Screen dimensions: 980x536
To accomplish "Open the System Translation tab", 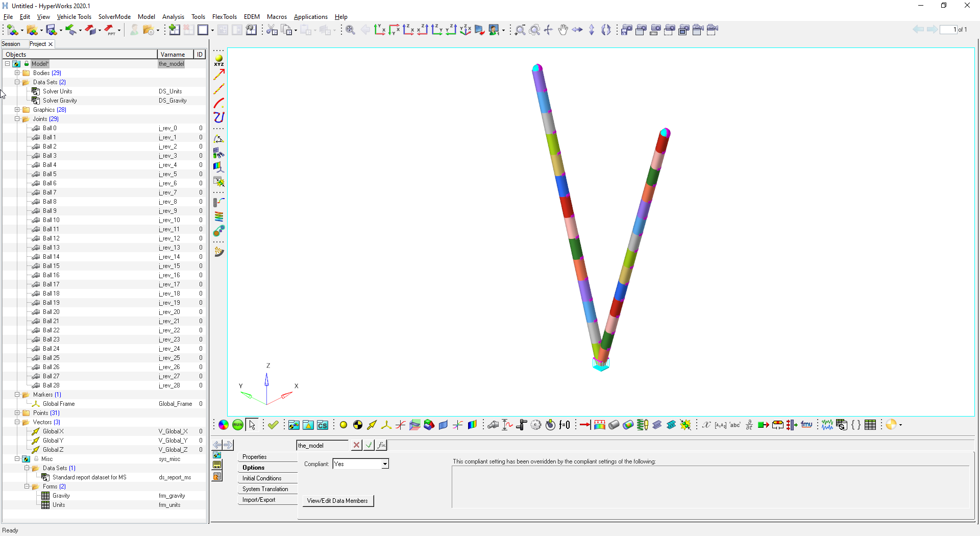I will pyautogui.click(x=267, y=489).
